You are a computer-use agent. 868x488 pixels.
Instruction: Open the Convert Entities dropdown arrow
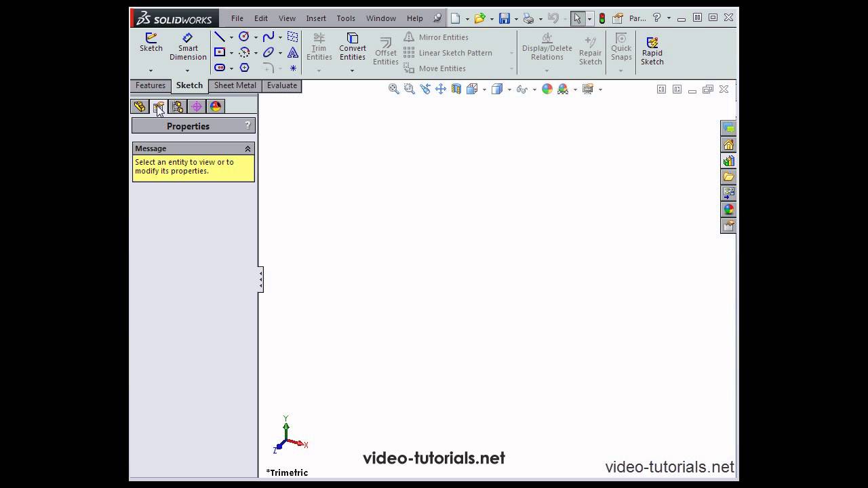pos(352,70)
